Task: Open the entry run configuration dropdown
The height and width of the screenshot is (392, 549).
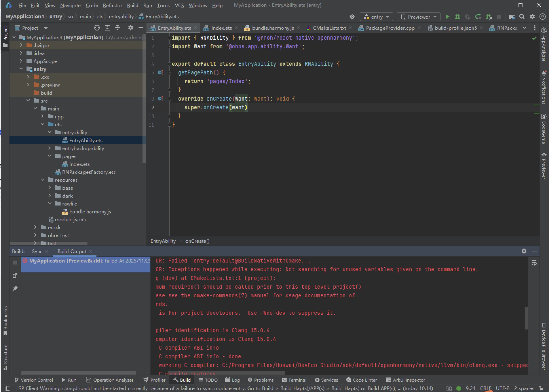Action: tap(388, 17)
